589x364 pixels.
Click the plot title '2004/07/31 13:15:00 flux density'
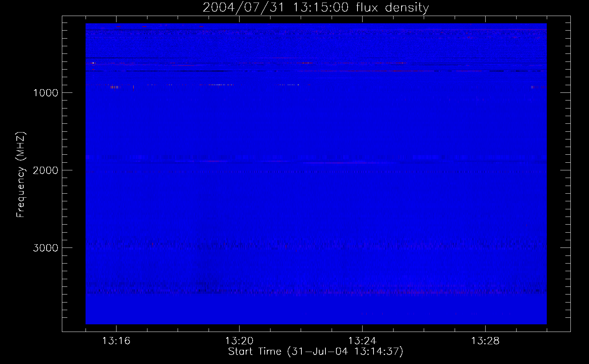[x=316, y=8]
